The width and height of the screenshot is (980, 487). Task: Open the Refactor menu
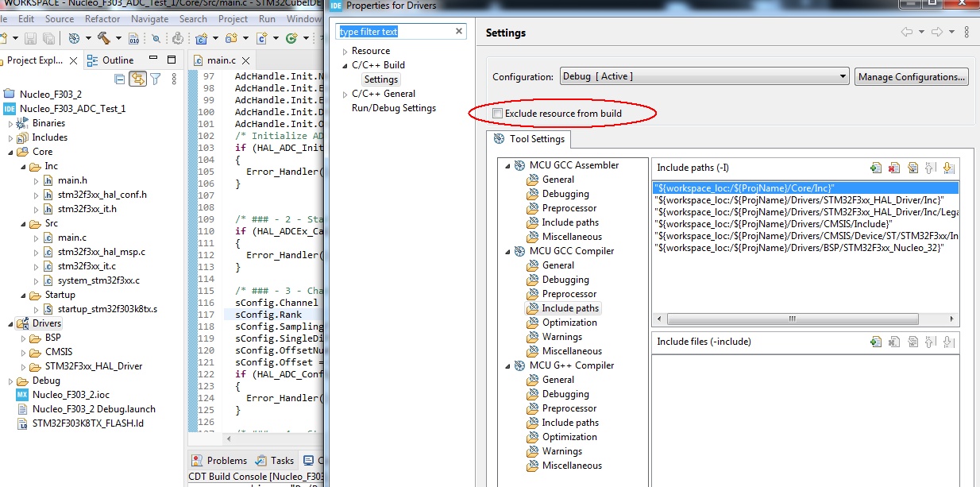pyautogui.click(x=102, y=18)
